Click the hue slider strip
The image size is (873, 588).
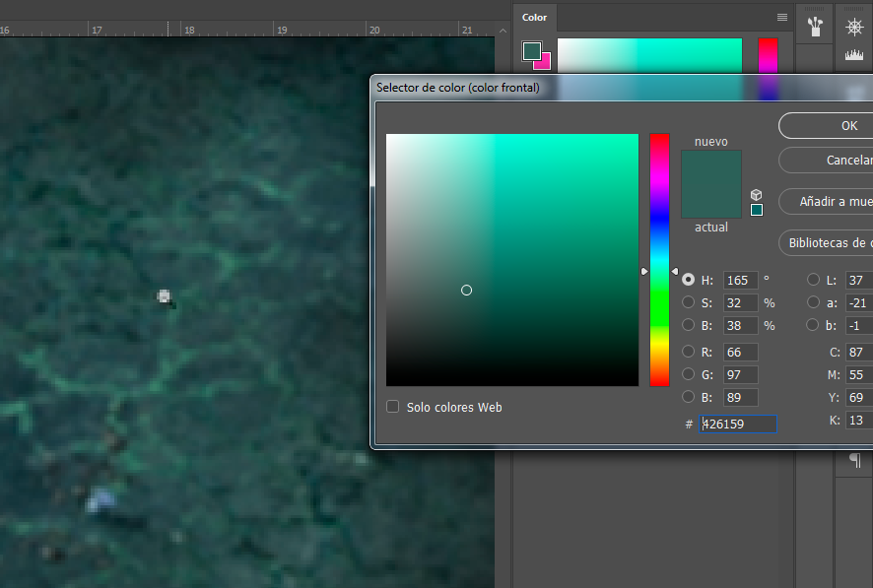pyautogui.click(x=659, y=260)
